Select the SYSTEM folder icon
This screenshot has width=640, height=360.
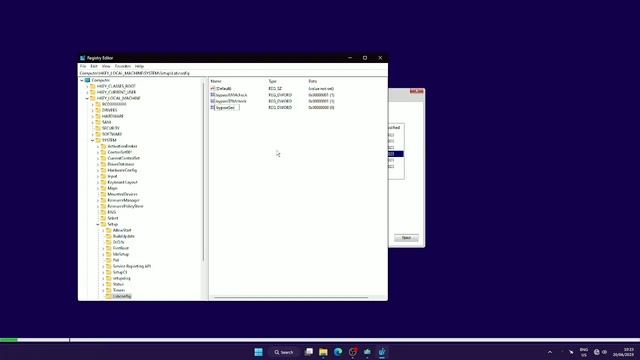[x=98, y=140]
